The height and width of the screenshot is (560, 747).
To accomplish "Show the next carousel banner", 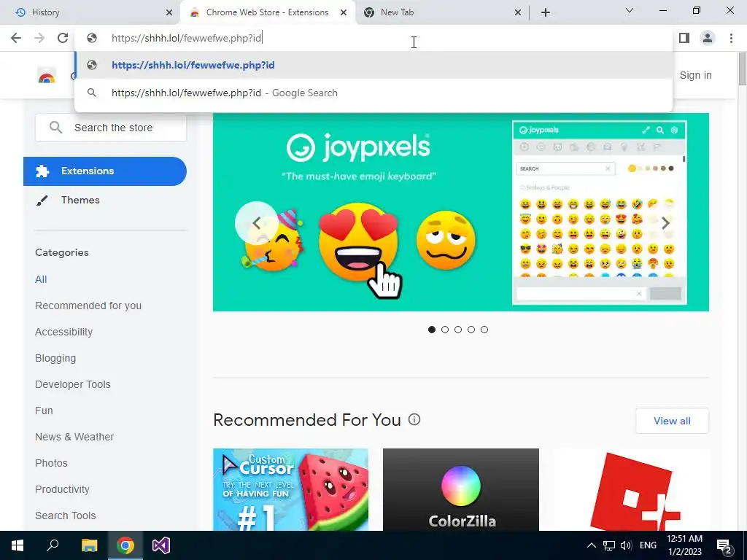I will click(665, 223).
